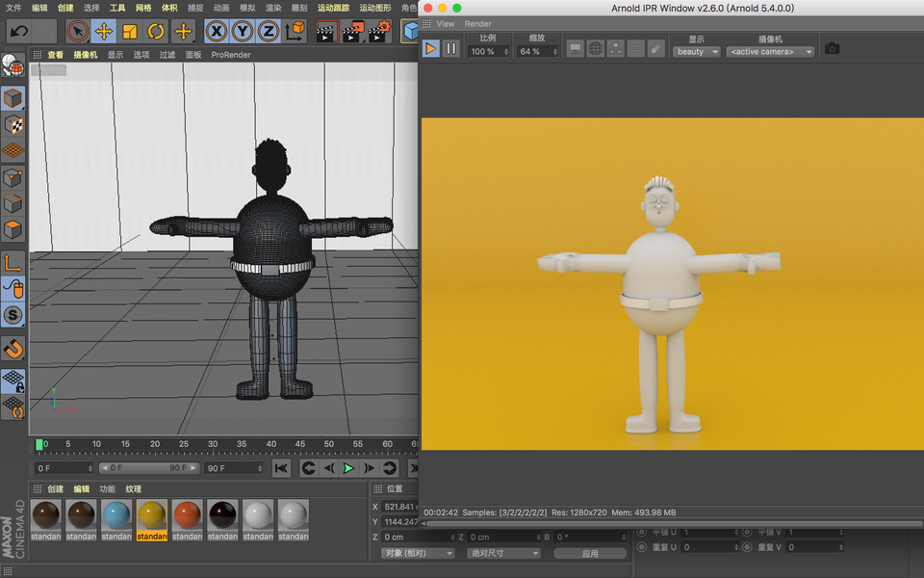Click the X position 521.841 field
Image resolution: width=924 pixels, height=578 pixels.
[x=399, y=507]
